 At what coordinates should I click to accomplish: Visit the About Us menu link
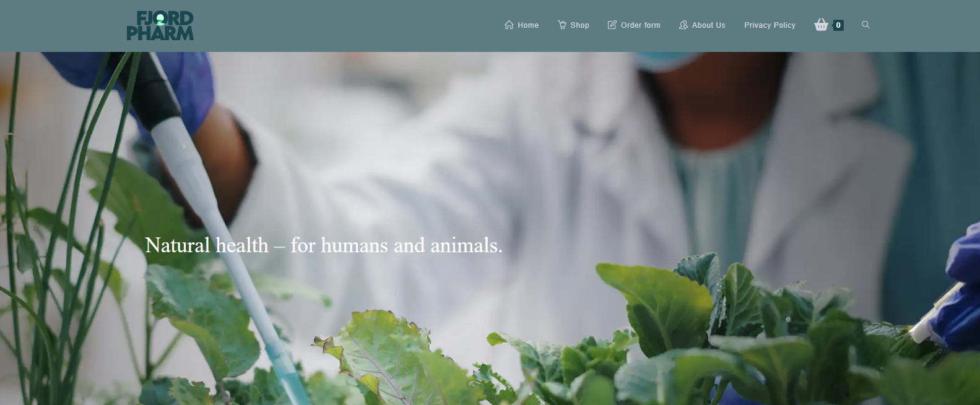click(x=709, y=25)
